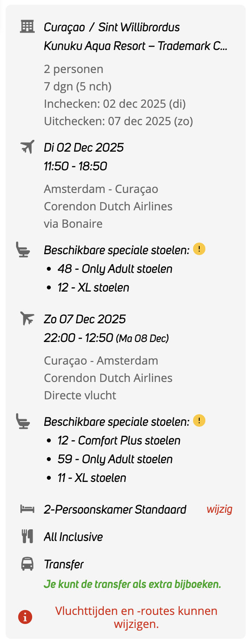Select the Amsterdam - Curaçao route text
Screen dimensions: 250x644
coord(101,189)
